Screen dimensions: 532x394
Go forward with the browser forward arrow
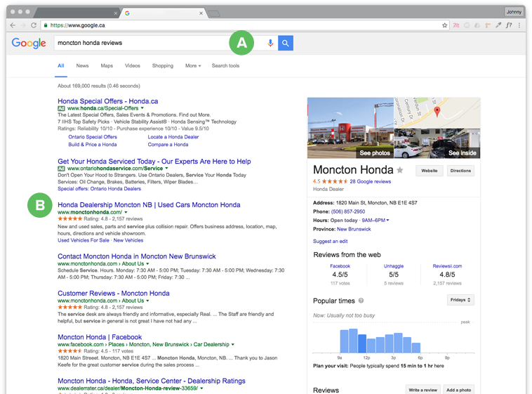[23, 25]
